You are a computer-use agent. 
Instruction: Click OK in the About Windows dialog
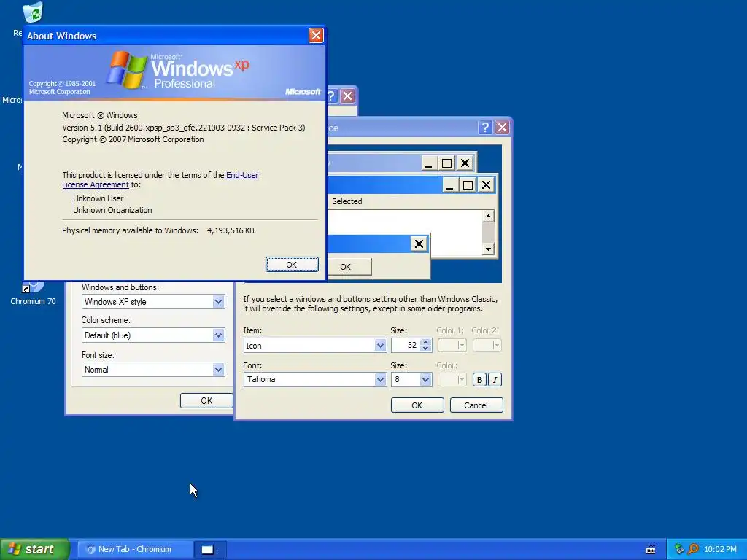292,265
